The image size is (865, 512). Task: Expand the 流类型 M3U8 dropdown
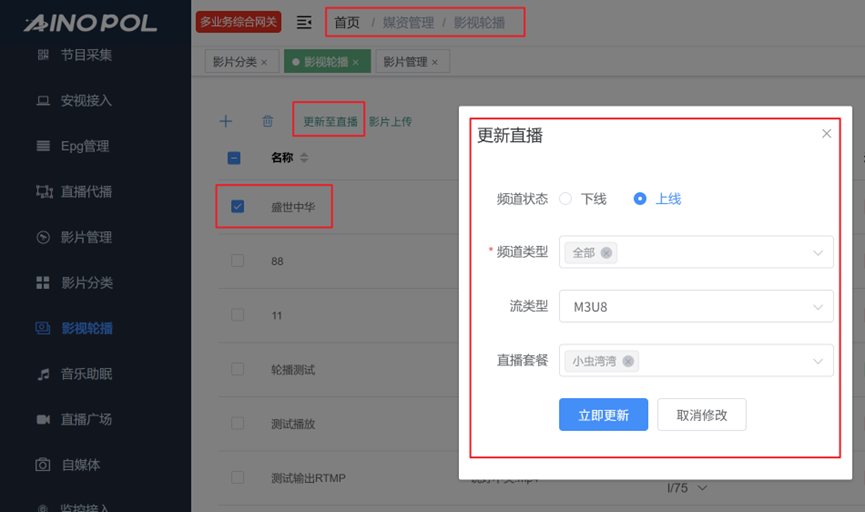[x=818, y=307]
